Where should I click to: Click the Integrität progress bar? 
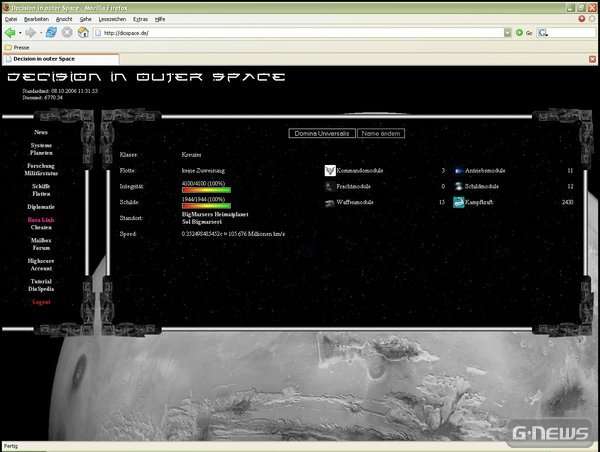coord(206,190)
